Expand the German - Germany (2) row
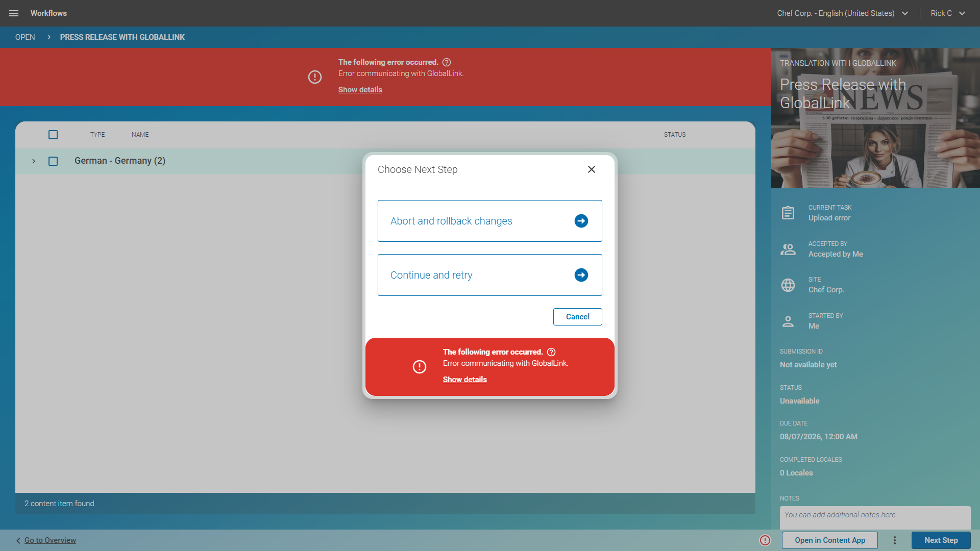Viewport: 980px width, 551px height. pyautogui.click(x=34, y=161)
